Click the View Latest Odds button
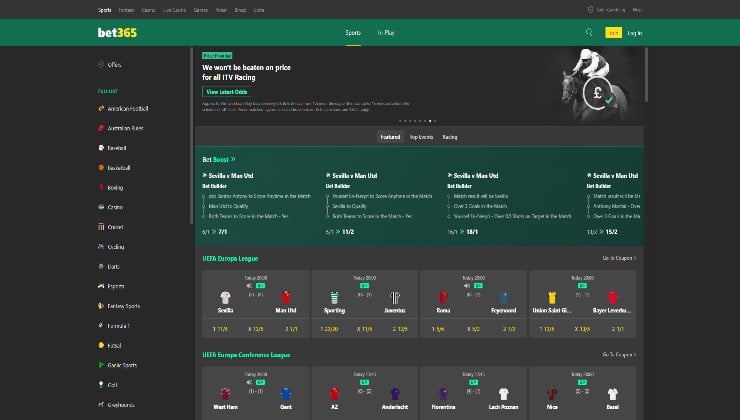The height and width of the screenshot is (420, 740). (x=226, y=91)
